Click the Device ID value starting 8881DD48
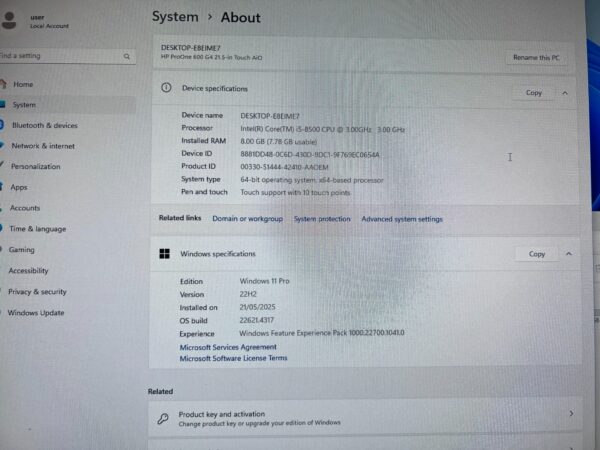This screenshot has height=450, width=600. 310,155
